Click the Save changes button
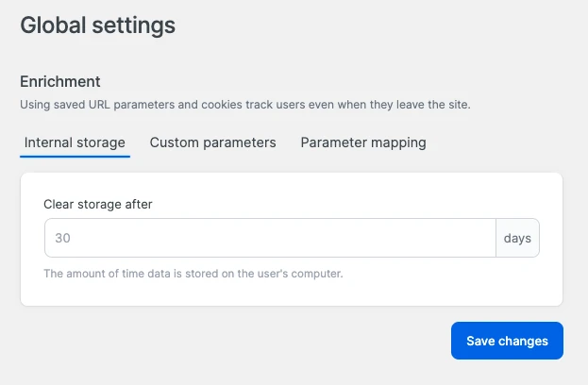588x385 pixels. tap(507, 341)
